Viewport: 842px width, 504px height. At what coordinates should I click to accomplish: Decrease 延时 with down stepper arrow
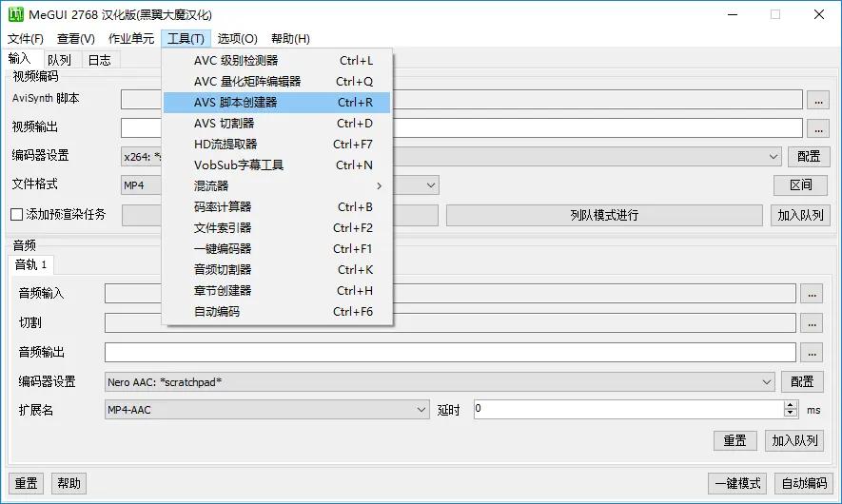[790, 414]
